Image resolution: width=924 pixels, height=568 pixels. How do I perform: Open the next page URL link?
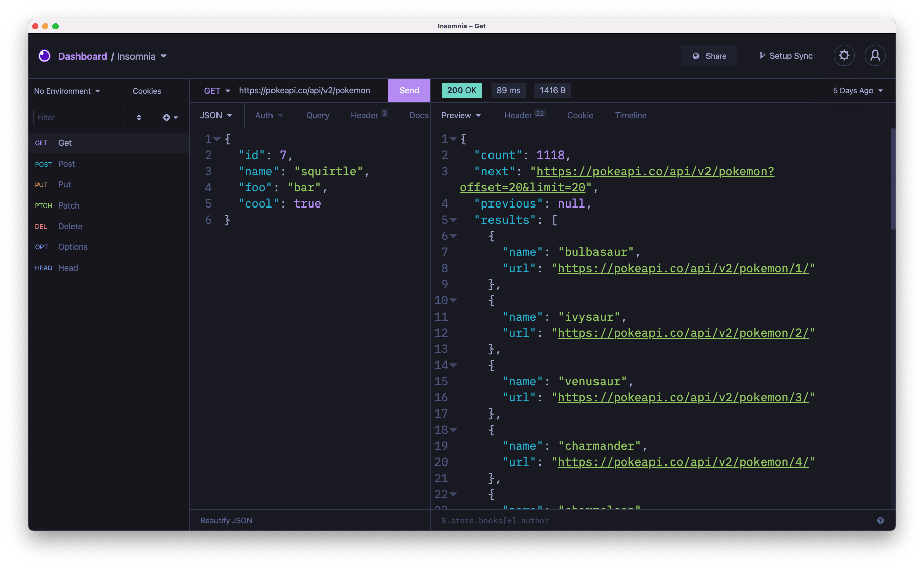(x=655, y=172)
